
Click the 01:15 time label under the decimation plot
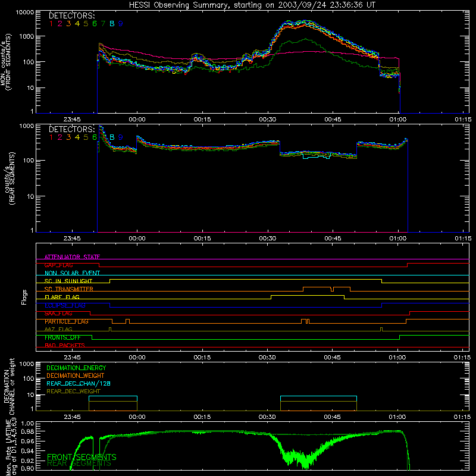[462, 417]
